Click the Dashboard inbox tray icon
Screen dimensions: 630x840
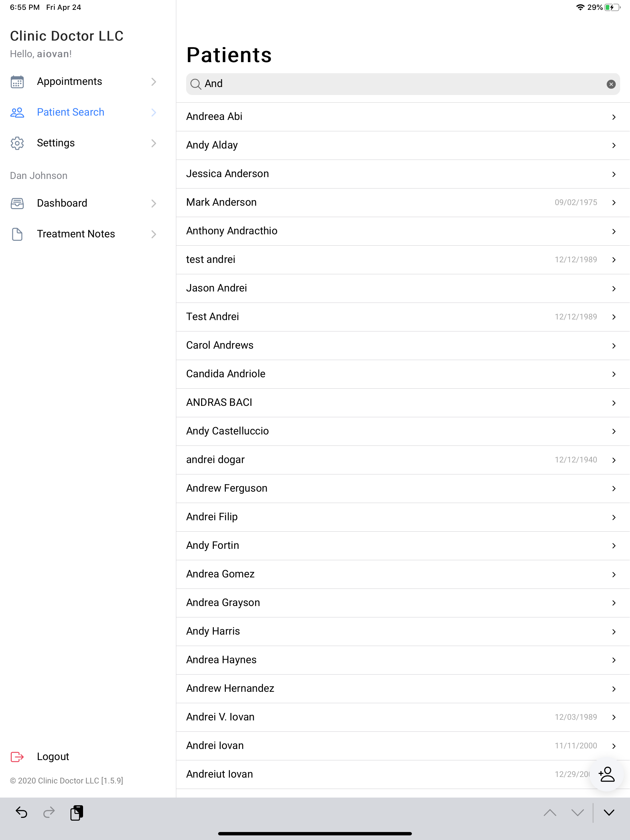(x=17, y=204)
